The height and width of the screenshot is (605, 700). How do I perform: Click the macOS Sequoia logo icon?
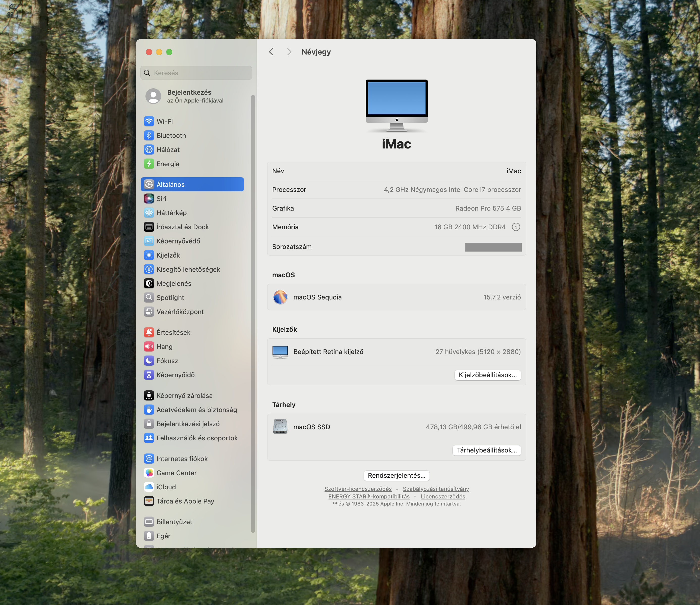pyautogui.click(x=280, y=297)
